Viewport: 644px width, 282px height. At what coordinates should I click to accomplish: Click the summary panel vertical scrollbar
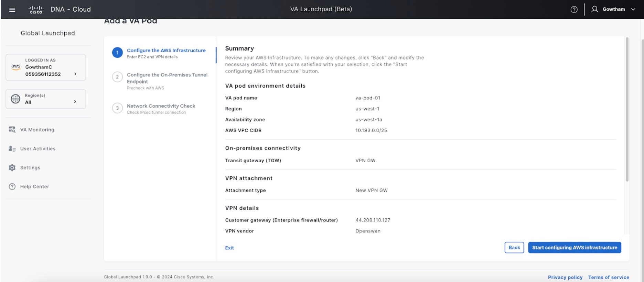[x=627, y=109]
